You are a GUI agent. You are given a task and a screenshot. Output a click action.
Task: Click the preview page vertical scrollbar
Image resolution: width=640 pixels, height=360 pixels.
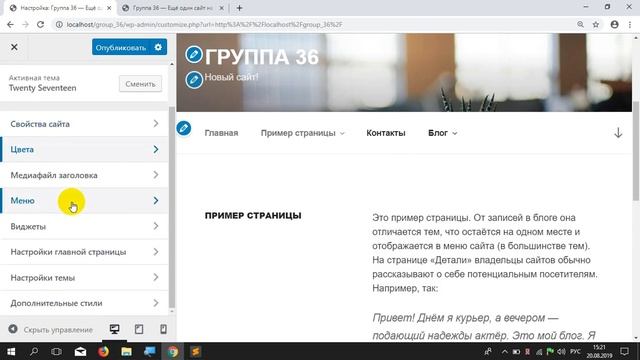(x=636, y=151)
